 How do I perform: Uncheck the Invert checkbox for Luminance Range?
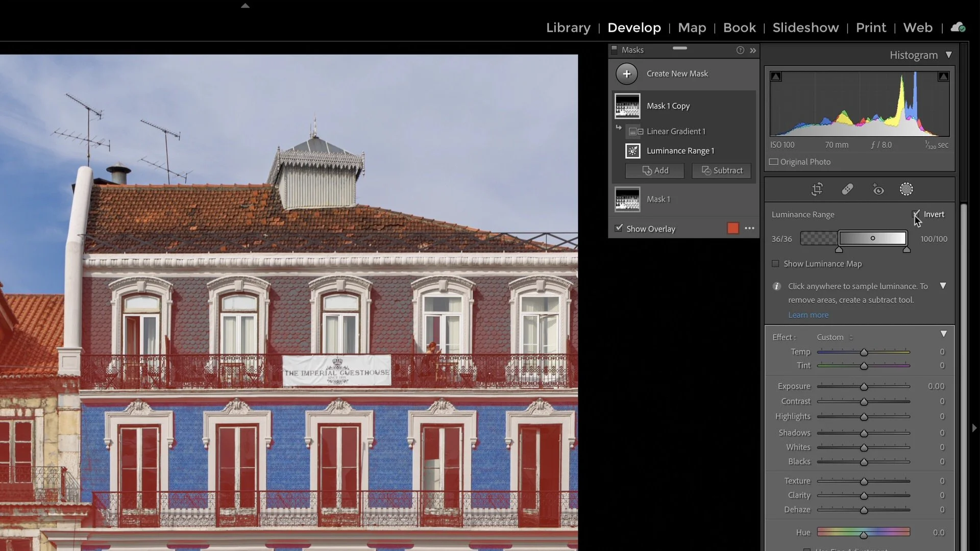pos(915,214)
